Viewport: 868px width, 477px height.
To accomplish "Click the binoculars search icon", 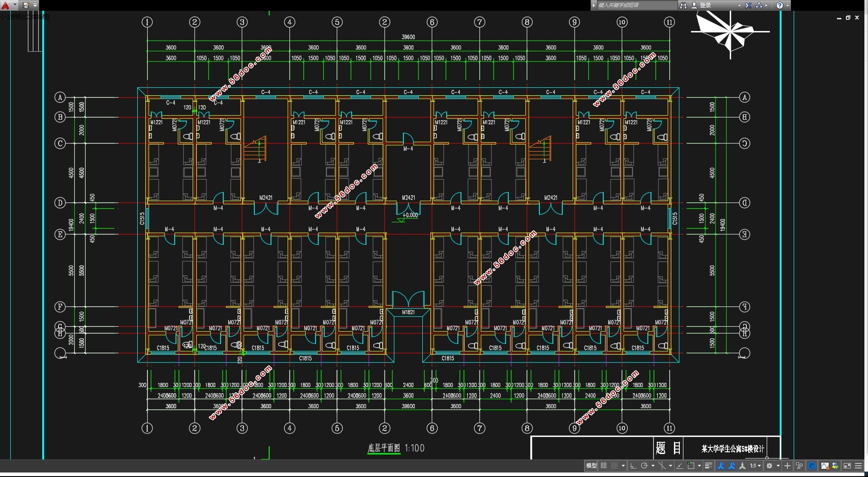I will 683,5.
